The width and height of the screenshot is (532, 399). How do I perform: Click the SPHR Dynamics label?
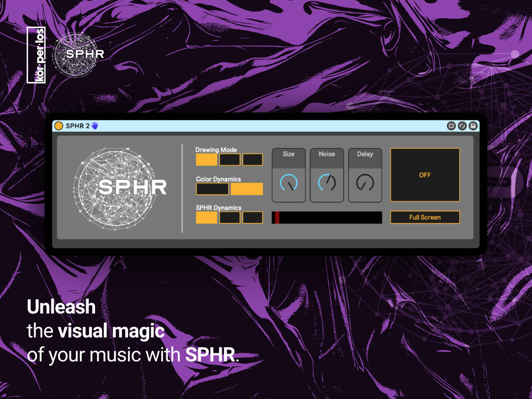[219, 207]
